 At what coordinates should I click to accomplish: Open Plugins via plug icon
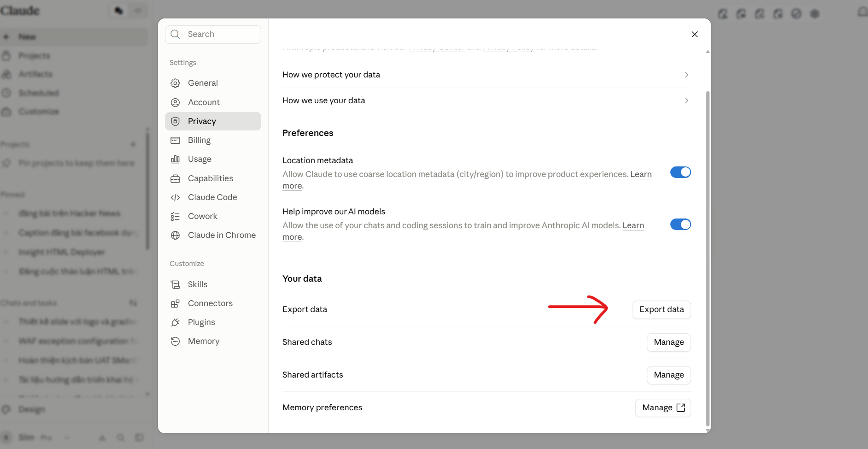tap(175, 322)
